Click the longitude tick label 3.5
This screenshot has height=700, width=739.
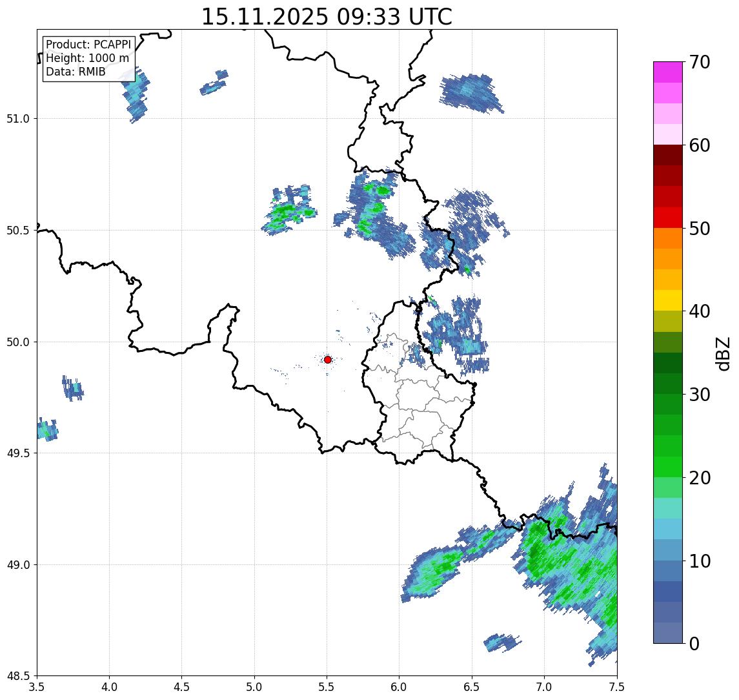pos(37,687)
